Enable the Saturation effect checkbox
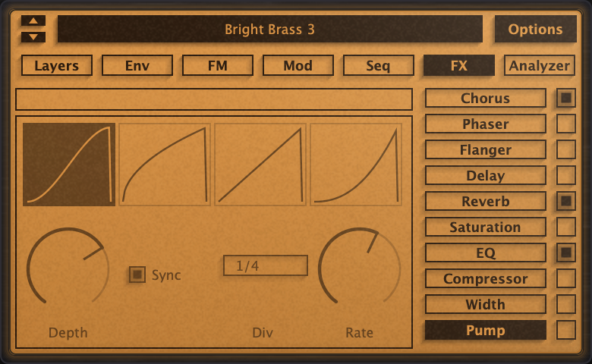The width and height of the screenshot is (592, 364). tap(565, 227)
